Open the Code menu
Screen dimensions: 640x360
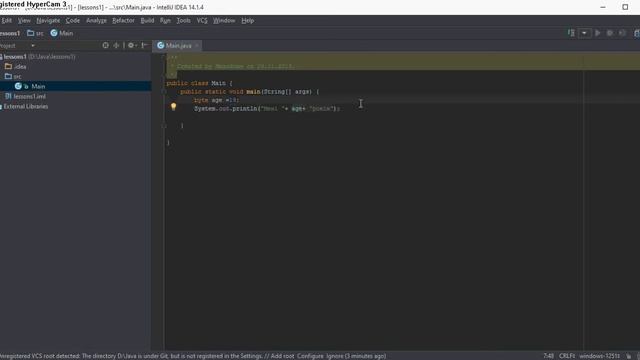pos(73,20)
